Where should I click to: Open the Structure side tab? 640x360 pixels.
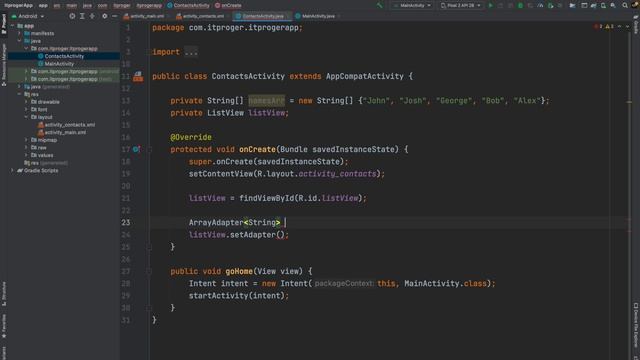(4, 293)
